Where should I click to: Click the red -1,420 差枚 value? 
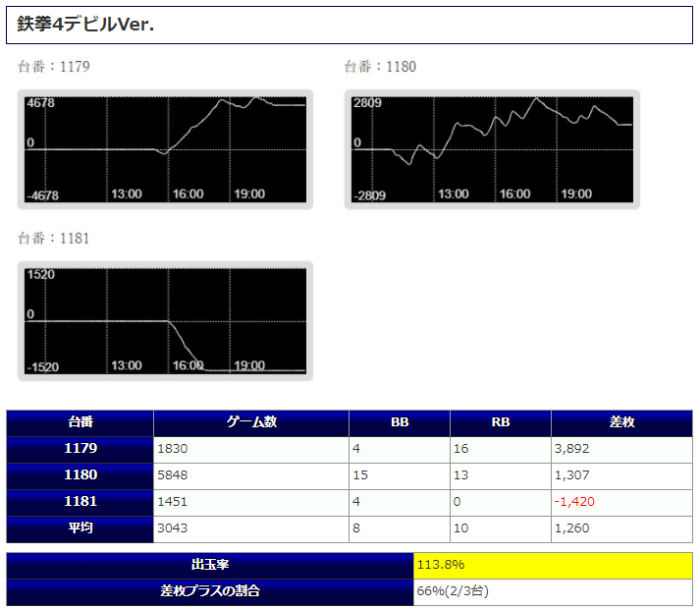[574, 502]
